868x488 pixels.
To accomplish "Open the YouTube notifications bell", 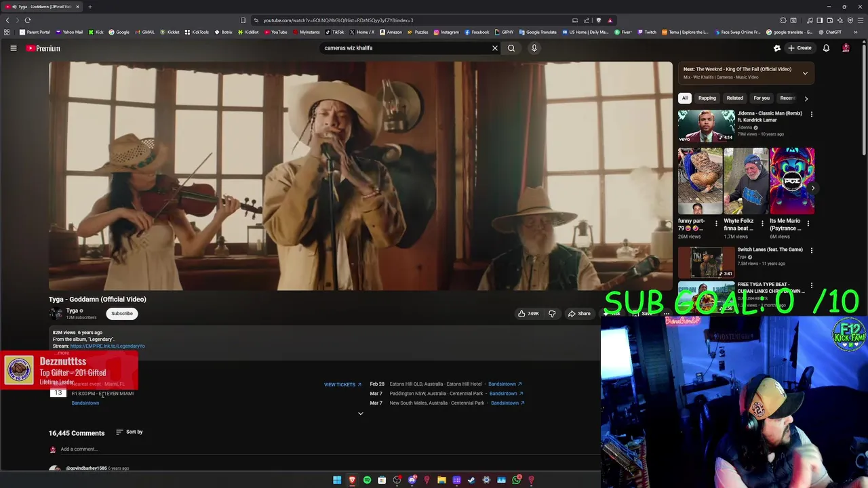I will coord(826,48).
